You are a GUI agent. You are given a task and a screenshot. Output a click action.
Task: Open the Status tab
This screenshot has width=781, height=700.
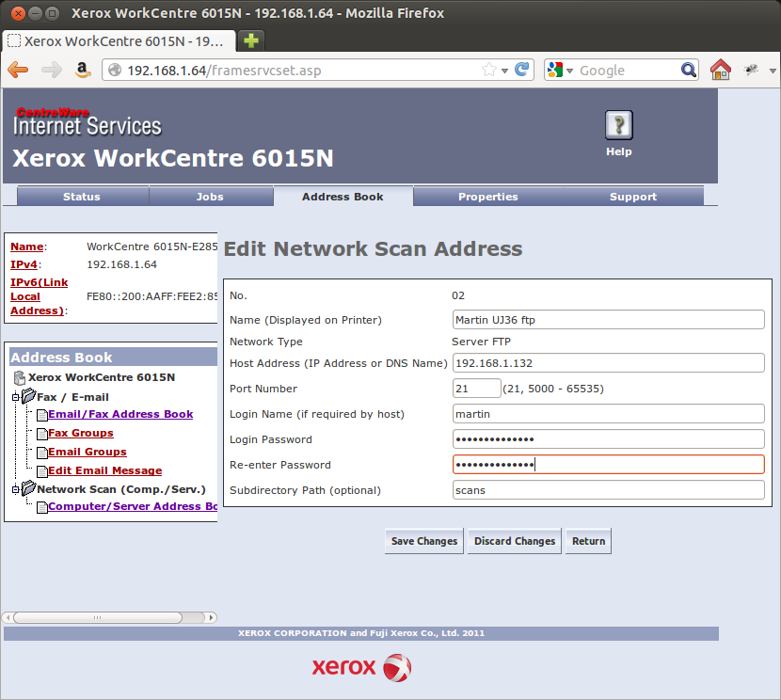click(82, 197)
